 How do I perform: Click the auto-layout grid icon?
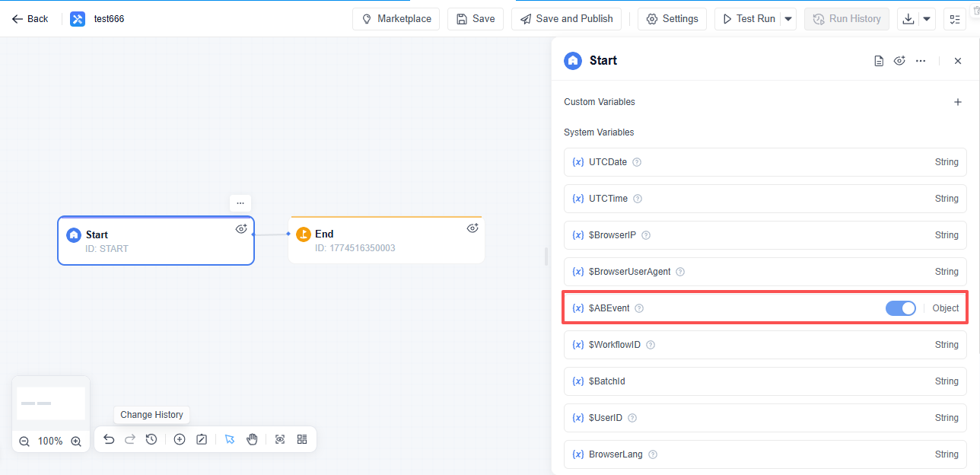pyautogui.click(x=302, y=439)
